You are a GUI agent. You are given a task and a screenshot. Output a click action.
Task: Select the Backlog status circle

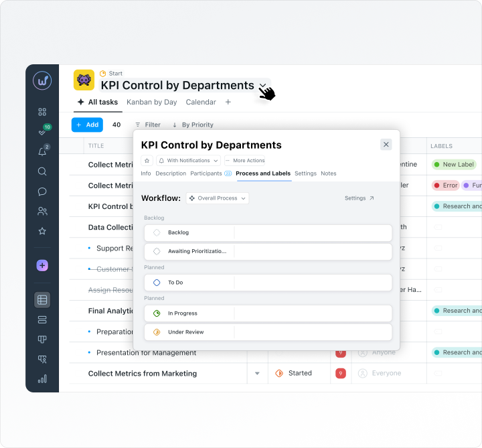point(157,232)
